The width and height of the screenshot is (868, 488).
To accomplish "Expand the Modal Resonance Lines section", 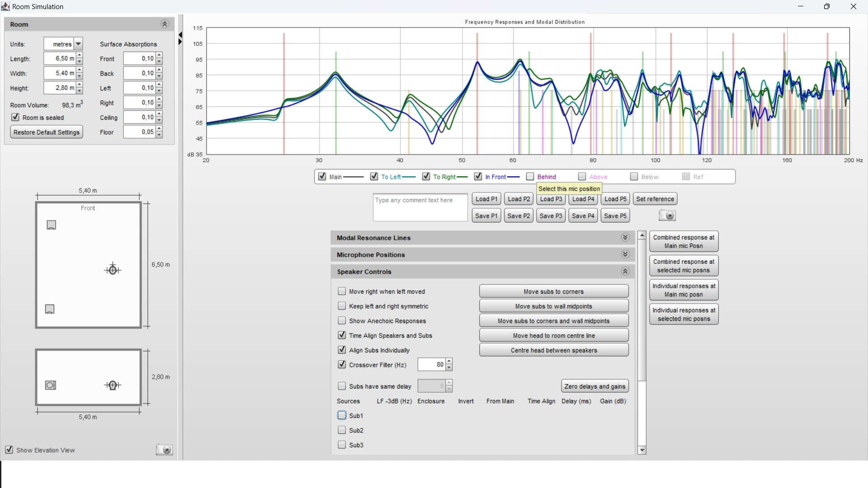I will pos(625,238).
